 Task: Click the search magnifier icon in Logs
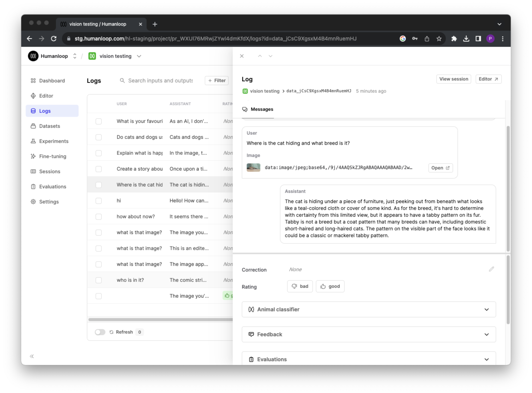122,81
